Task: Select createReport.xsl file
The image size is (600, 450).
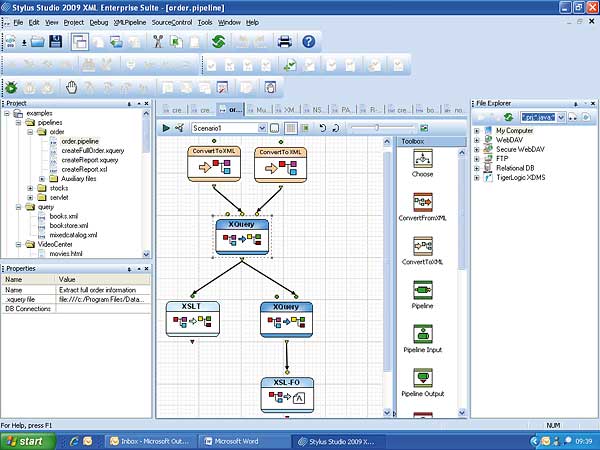Action: point(84,170)
